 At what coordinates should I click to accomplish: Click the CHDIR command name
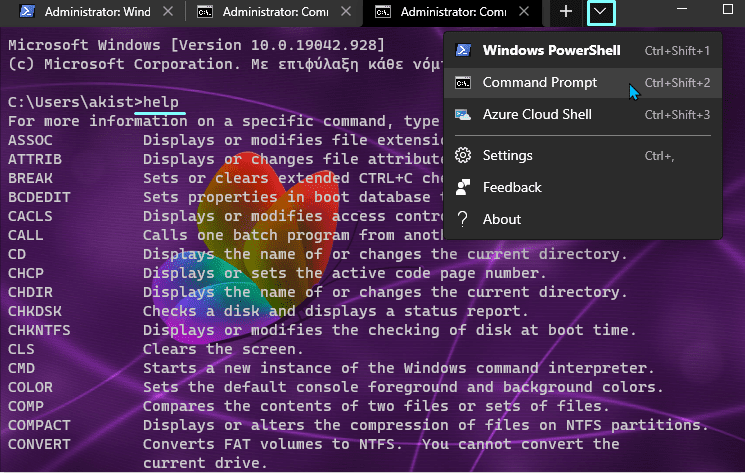30,292
